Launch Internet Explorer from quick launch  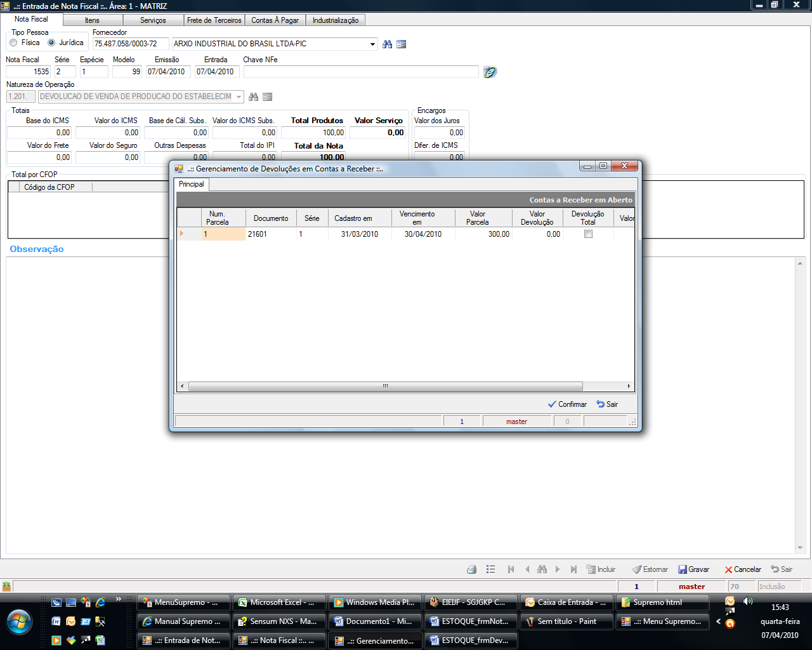[x=100, y=602]
